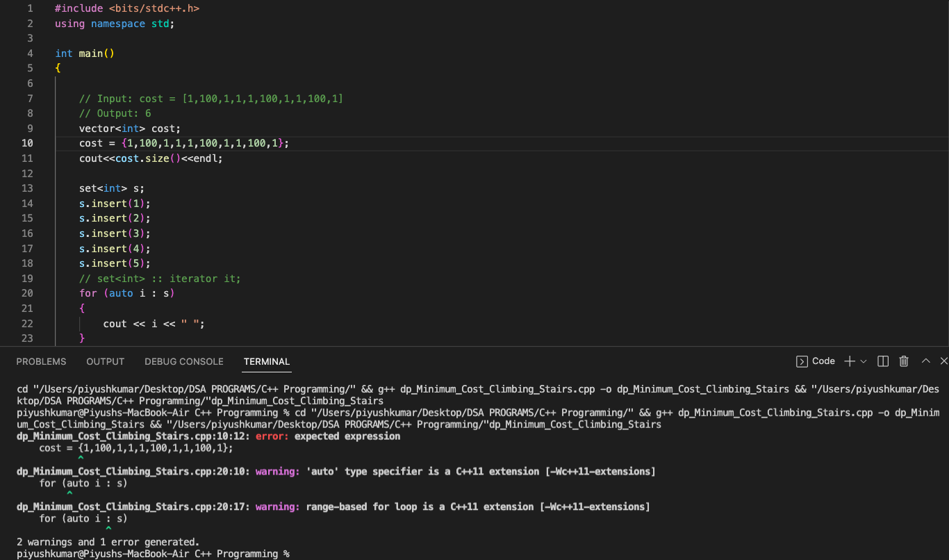Viewport: 949px width, 560px height.
Task: View the Debug Console tab
Action: (x=183, y=361)
